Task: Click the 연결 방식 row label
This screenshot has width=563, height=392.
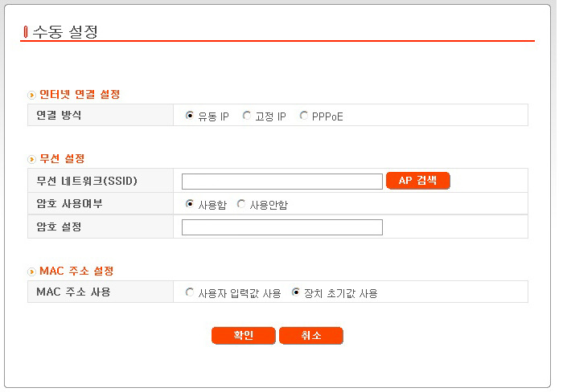Action: coord(59,115)
